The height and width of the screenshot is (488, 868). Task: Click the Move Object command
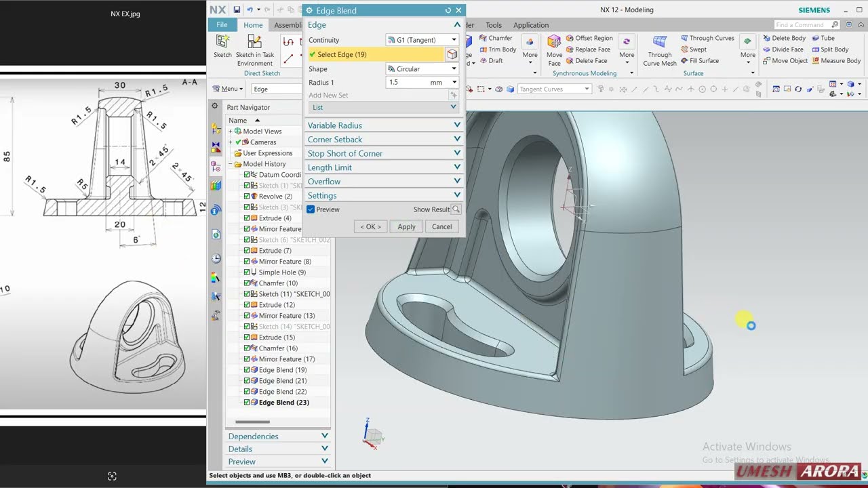[x=785, y=60]
